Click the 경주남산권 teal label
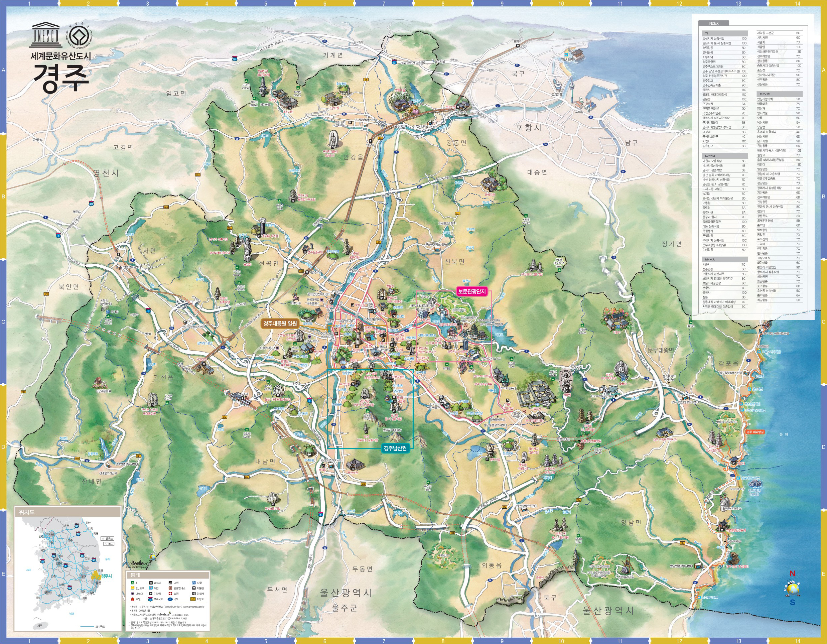 [x=395, y=448]
